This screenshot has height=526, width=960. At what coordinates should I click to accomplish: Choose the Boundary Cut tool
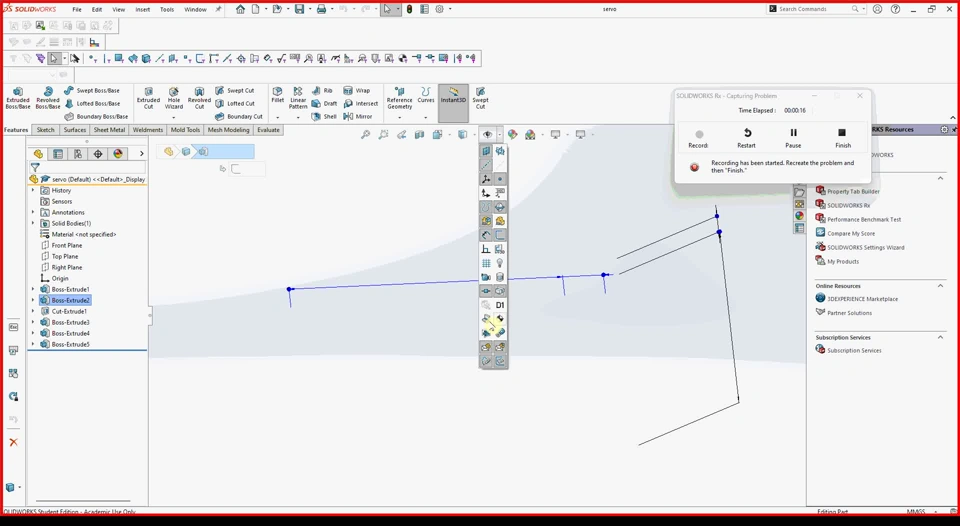tap(239, 116)
